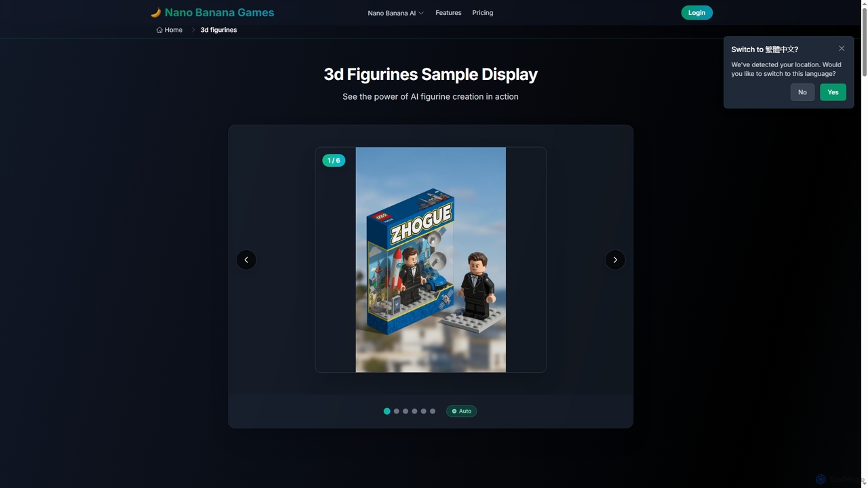Open the Nano Banana Games home link
Viewport: 868px width, 488px height.
[212, 12]
